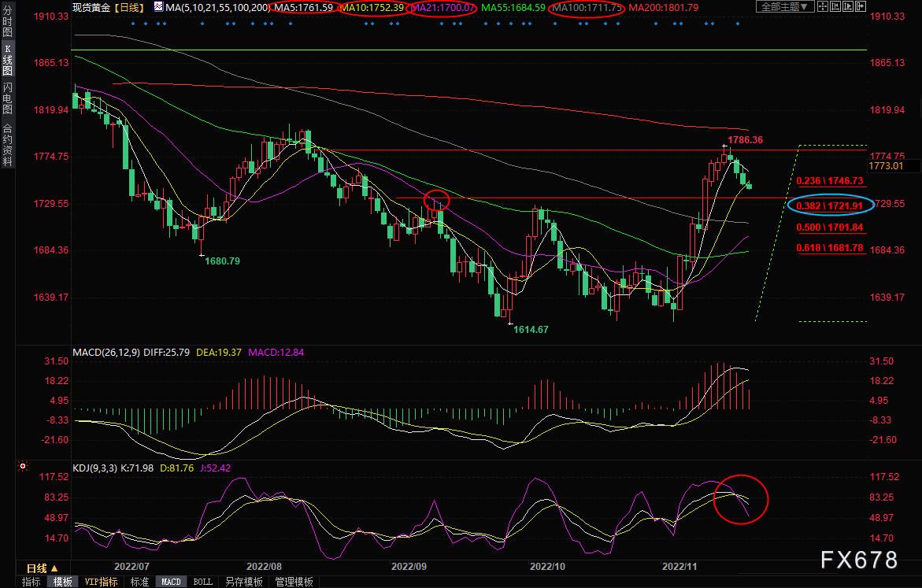Toggle the BOLL indicator template

coord(202,582)
